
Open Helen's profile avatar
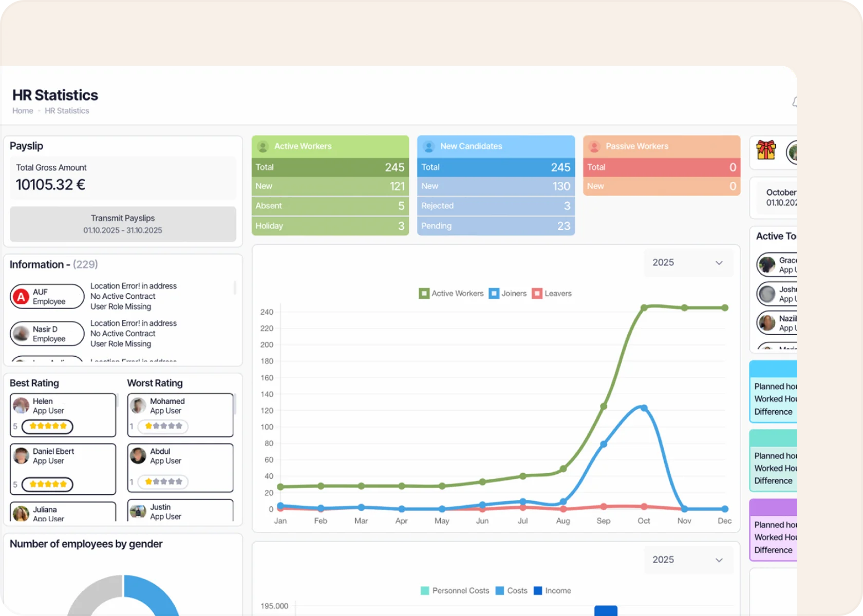[x=21, y=406]
